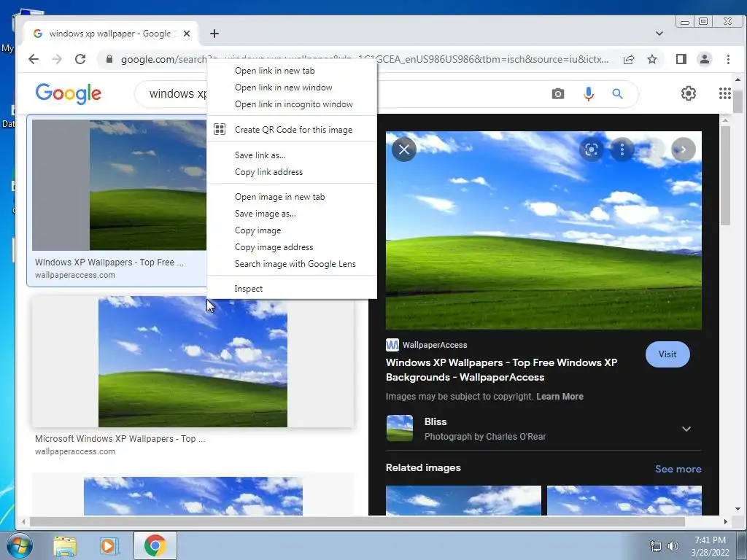This screenshot has width=747, height=560.
Task: Open first related image thumbnail
Action: point(463,500)
